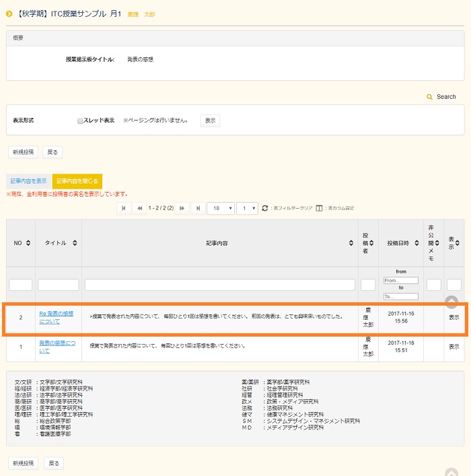The width and height of the screenshot is (471, 476).
Task: Sort by 投稿日時 column arrows
Action: (x=416, y=243)
